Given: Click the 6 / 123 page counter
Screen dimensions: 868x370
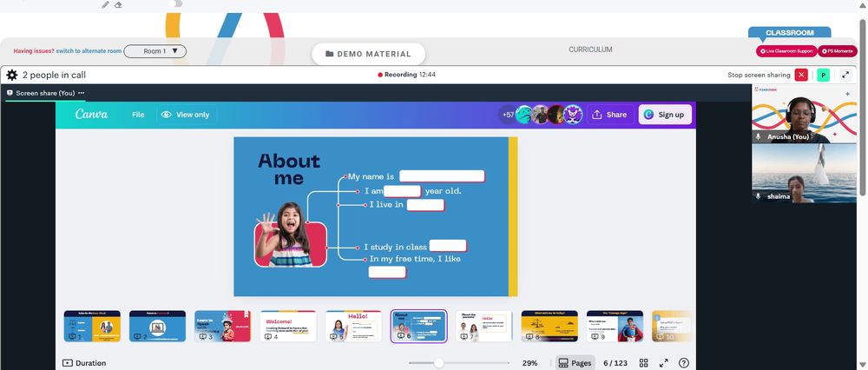Looking at the screenshot, I should 615,363.
